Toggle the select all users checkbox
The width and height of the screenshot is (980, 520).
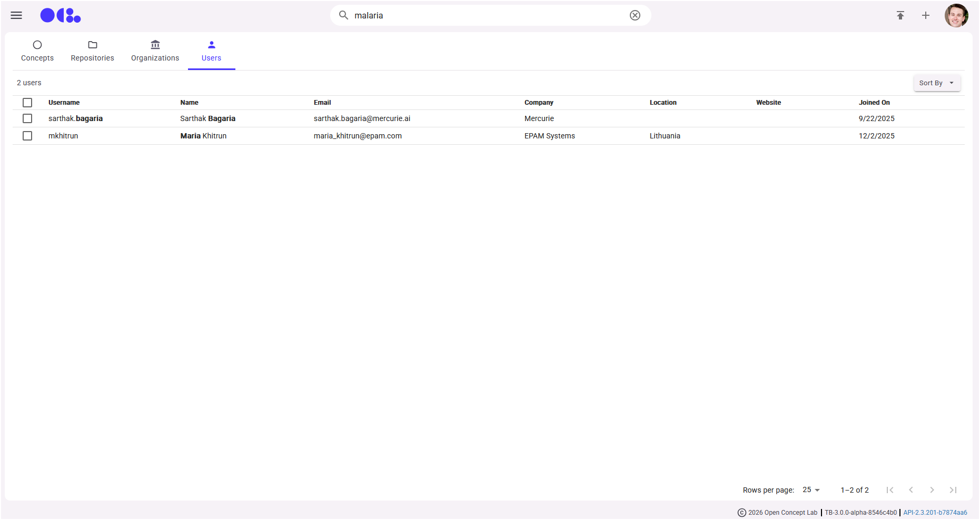pyautogui.click(x=27, y=103)
